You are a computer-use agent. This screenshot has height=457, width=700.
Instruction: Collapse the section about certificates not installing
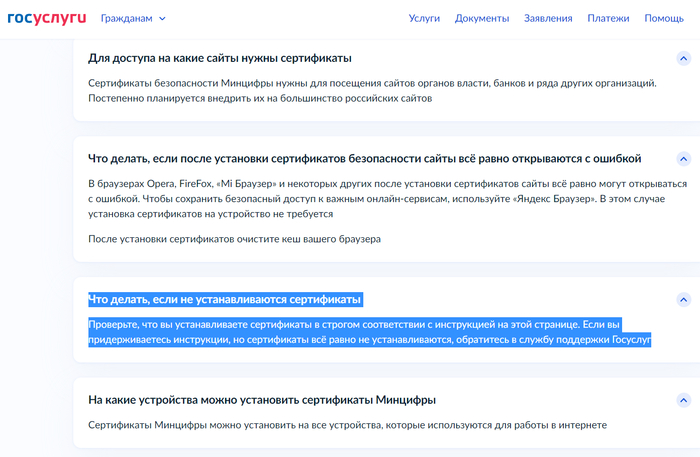[x=683, y=299]
